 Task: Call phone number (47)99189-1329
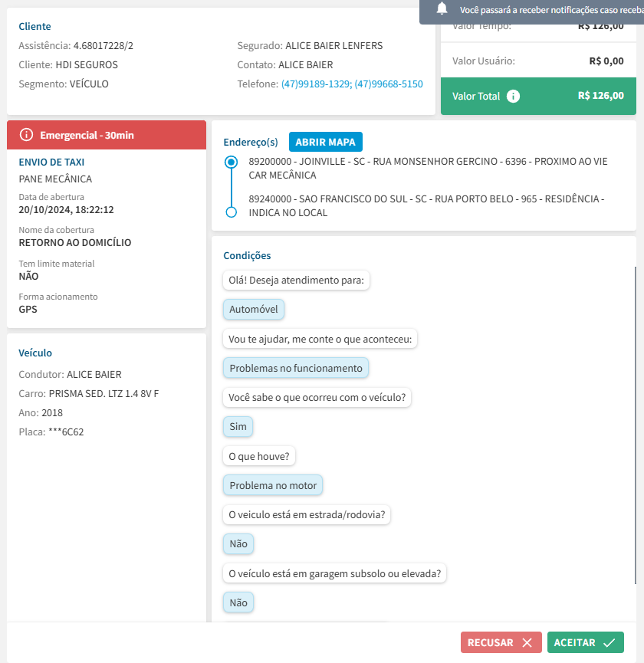(315, 84)
